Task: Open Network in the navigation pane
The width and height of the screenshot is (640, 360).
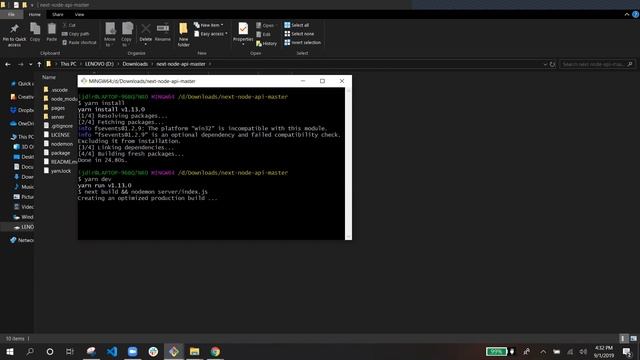Action: [22, 240]
